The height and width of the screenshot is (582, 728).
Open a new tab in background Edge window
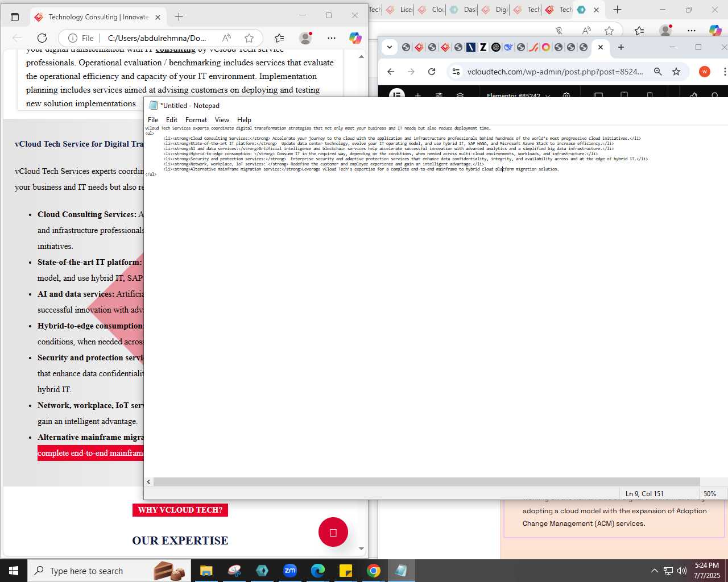pos(617,10)
